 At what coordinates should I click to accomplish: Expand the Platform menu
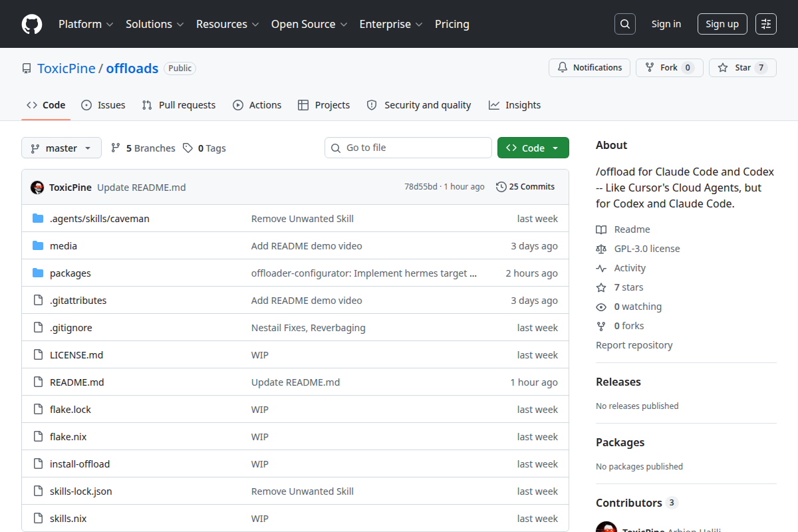[86, 24]
